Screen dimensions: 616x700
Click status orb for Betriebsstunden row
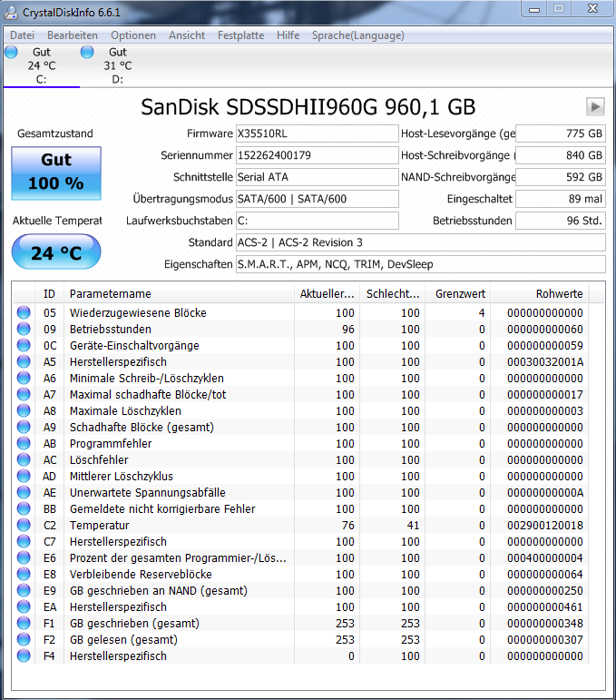click(x=24, y=329)
